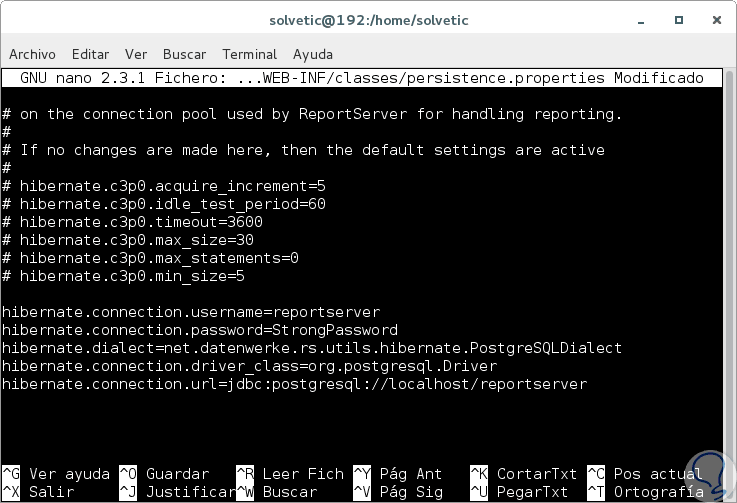Click the ^G Ver ayuda shortcut label

pyautogui.click(x=56, y=474)
